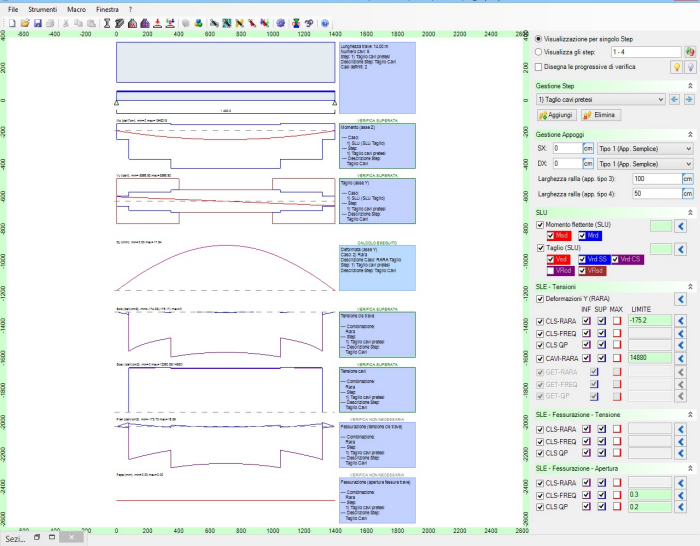The height and width of the screenshot is (546, 700).
Task: Save the project using the floppy disk icon
Action: 37,22
